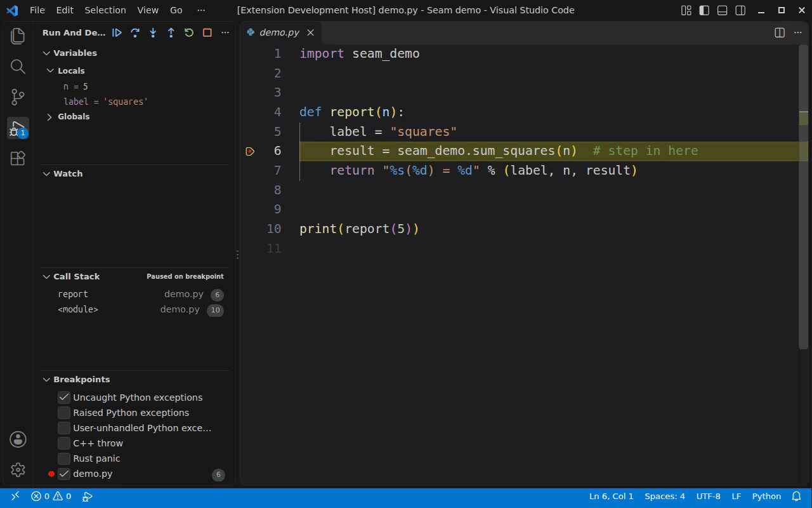Check the Rust panic breakpoint

click(64, 458)
